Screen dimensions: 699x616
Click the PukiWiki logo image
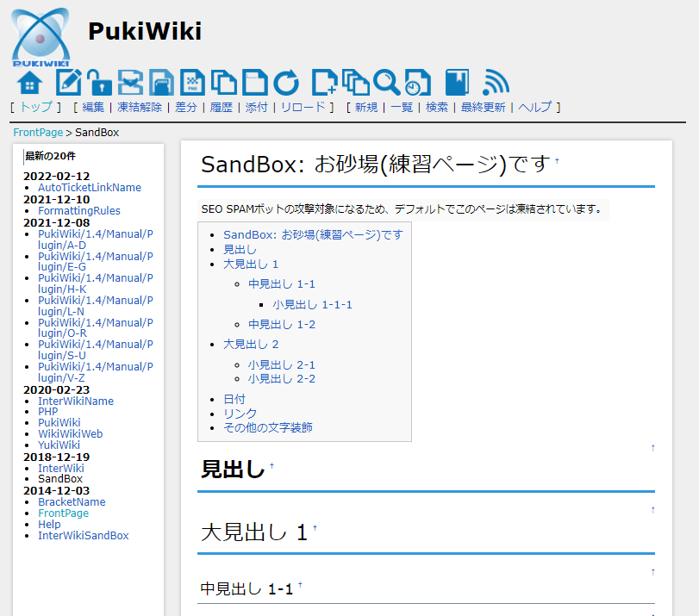(41, 37)
